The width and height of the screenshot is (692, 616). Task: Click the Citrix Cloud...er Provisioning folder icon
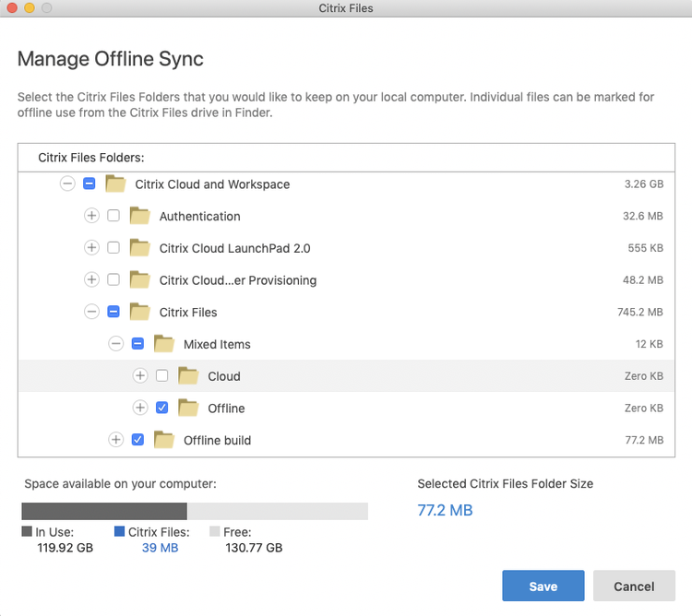point(140,279)
